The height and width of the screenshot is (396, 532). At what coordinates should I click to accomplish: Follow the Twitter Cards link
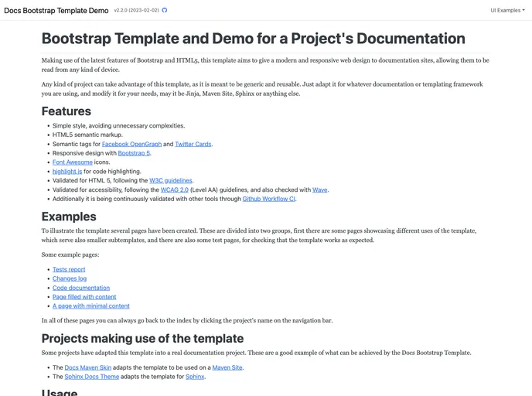pos(193,144)
